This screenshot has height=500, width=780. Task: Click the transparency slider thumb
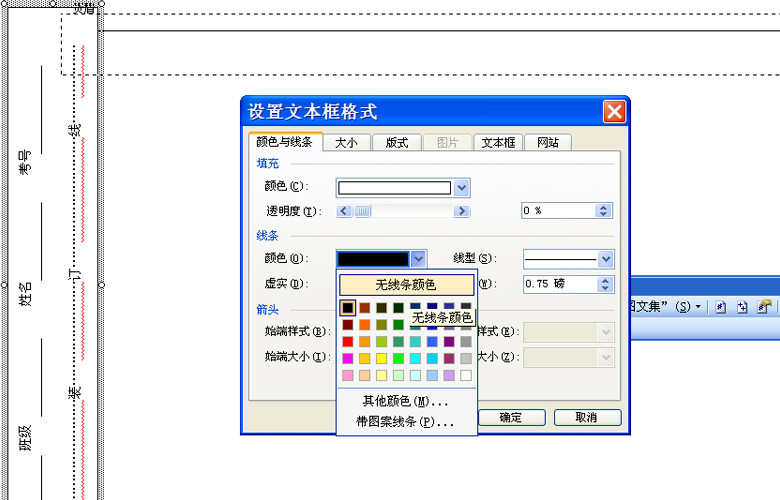coord(362,211)
